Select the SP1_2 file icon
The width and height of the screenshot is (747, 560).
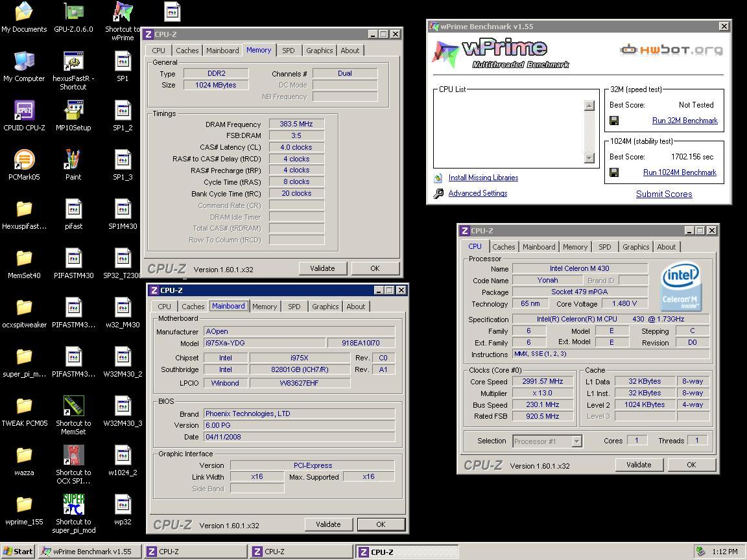pos(123,116)
